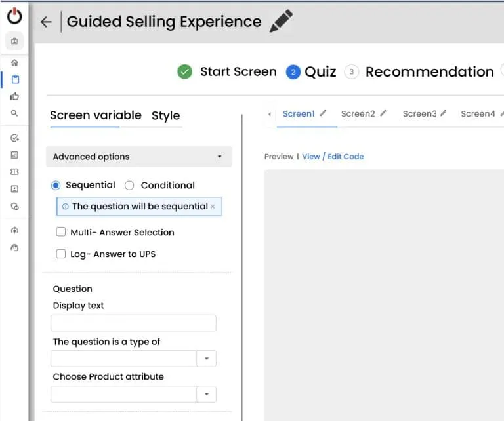Click the pencil icon next to Screen2
Image resolution: width=504 pixels, height=421 pixels.
tap(383, 113)
